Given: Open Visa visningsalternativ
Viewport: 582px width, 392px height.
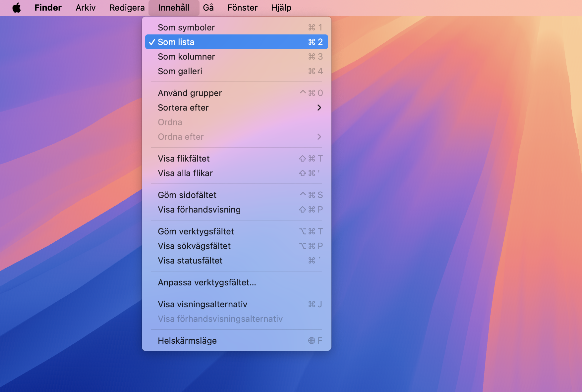Looking at the screenshot, I should click(237, 304).
